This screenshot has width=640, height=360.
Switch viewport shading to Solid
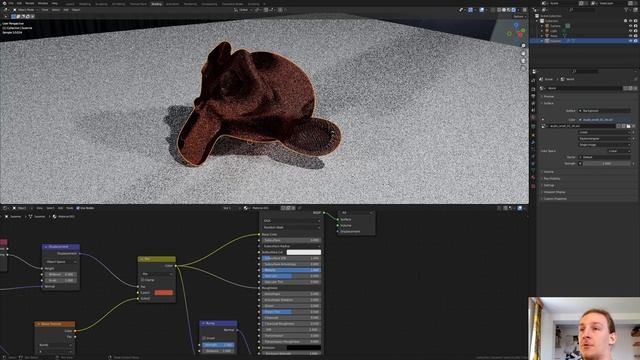[x=504, y=10]
